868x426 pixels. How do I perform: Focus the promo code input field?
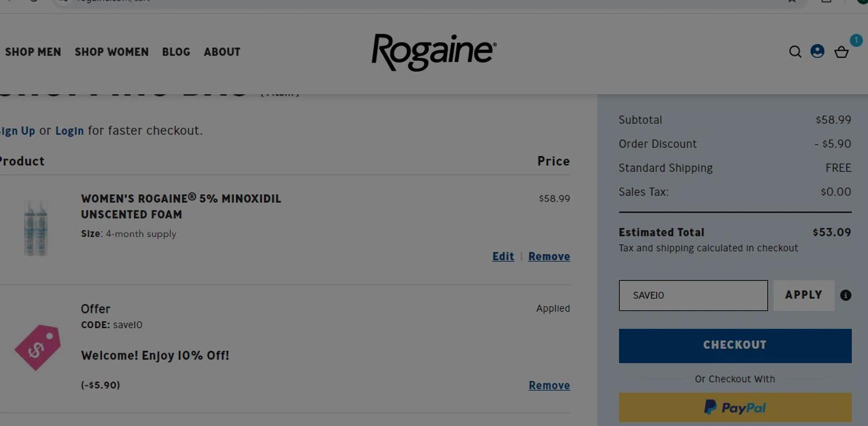(693, 295)
